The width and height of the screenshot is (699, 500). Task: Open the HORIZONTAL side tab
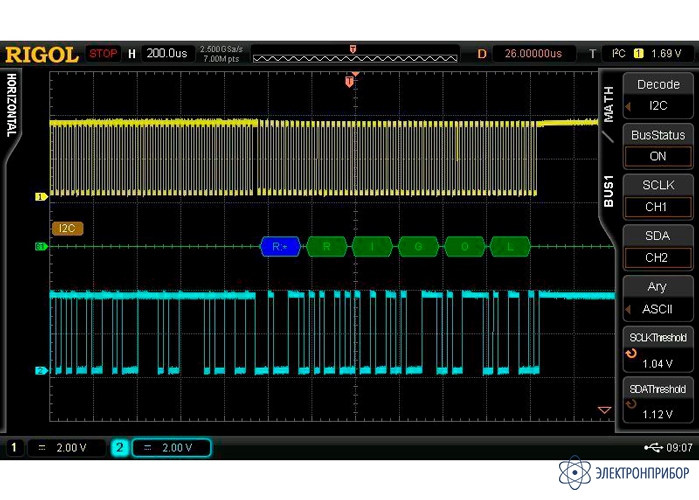tap(12, 105)
